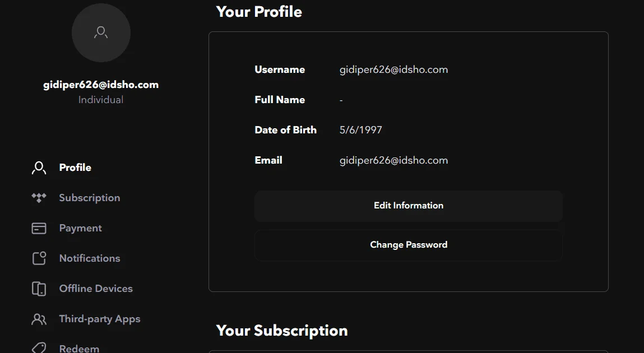Click the Edit Information button
This screenshot has width=644, height=353.
tap(408, 206)
